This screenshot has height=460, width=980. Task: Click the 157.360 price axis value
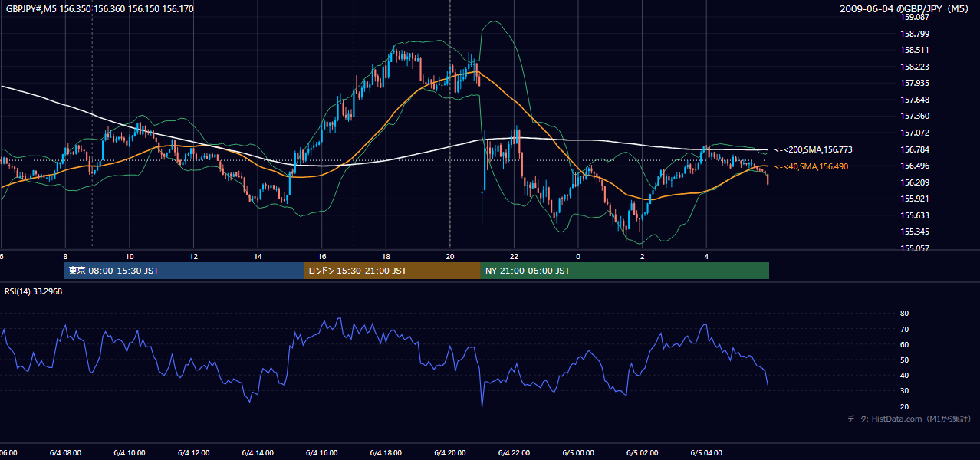point(915,116)
